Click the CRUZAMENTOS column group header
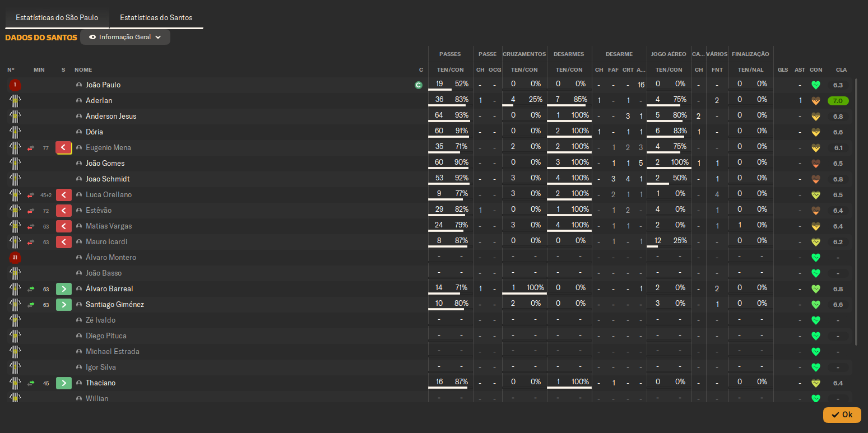 524,54
